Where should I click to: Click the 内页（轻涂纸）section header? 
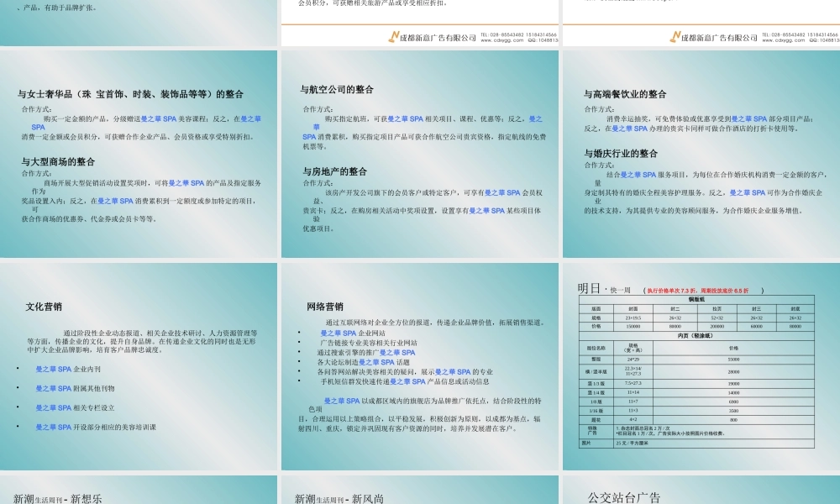pos(696,336)
